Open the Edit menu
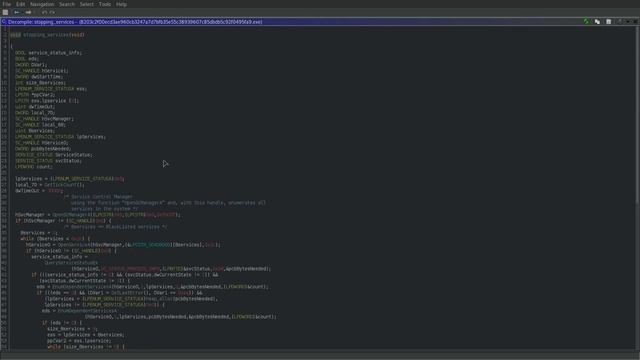This screenshot has height=360, width=640. pyautogui.click(x=20, y=4)
